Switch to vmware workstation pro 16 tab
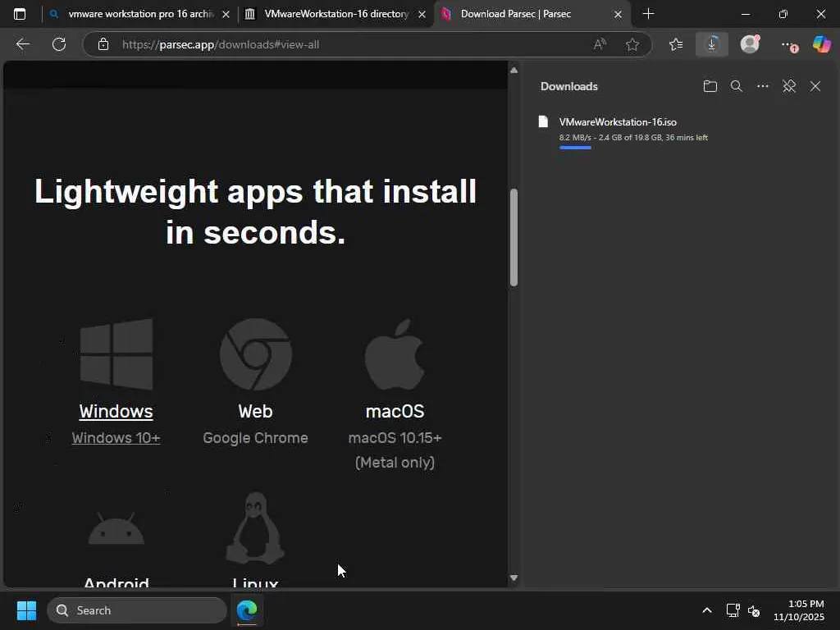The image size is (840, 630). (139, 14)
